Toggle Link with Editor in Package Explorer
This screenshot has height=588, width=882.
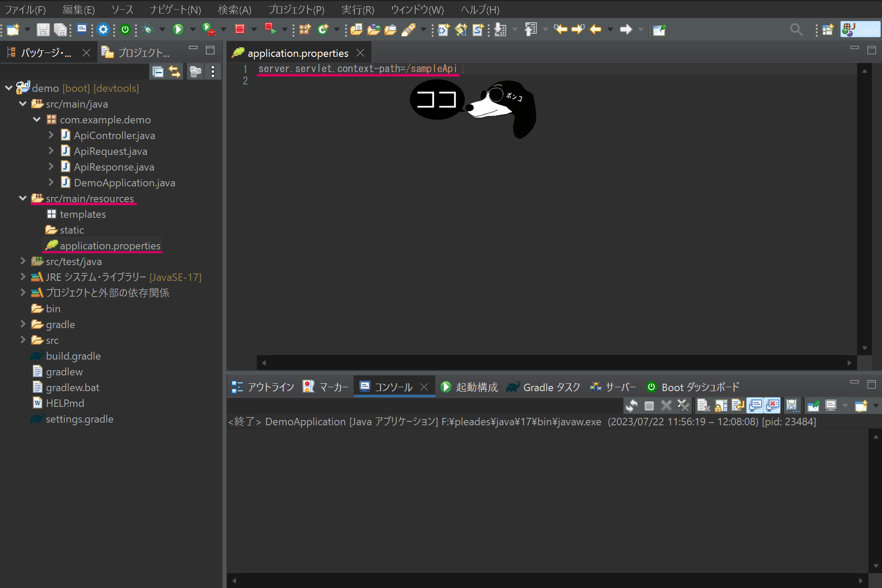point(175,71)
